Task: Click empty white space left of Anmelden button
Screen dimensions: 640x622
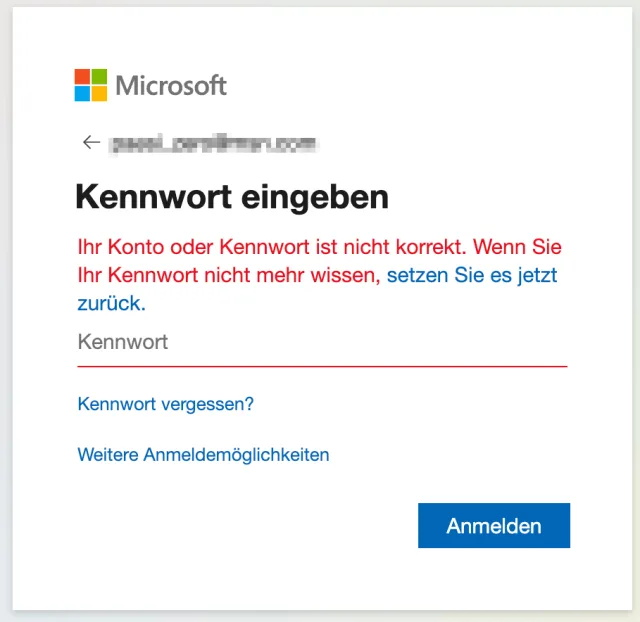Action: [x=250, y=526]
